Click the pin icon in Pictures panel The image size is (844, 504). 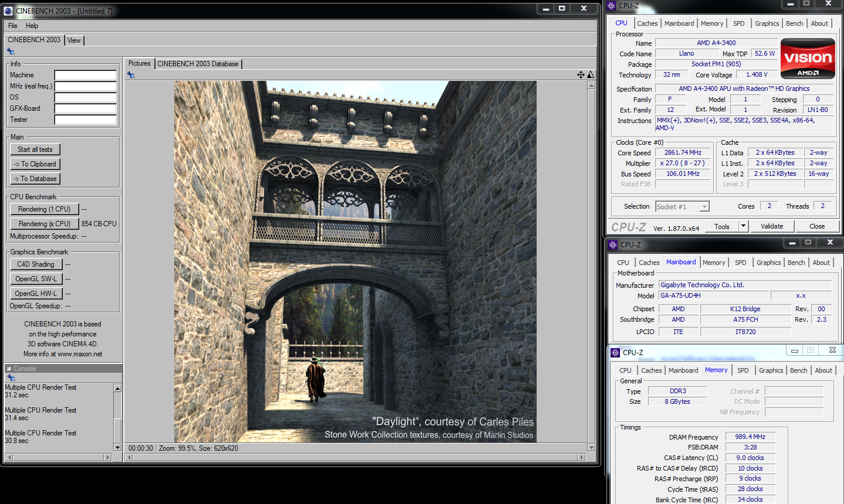(x=131, y=75)
